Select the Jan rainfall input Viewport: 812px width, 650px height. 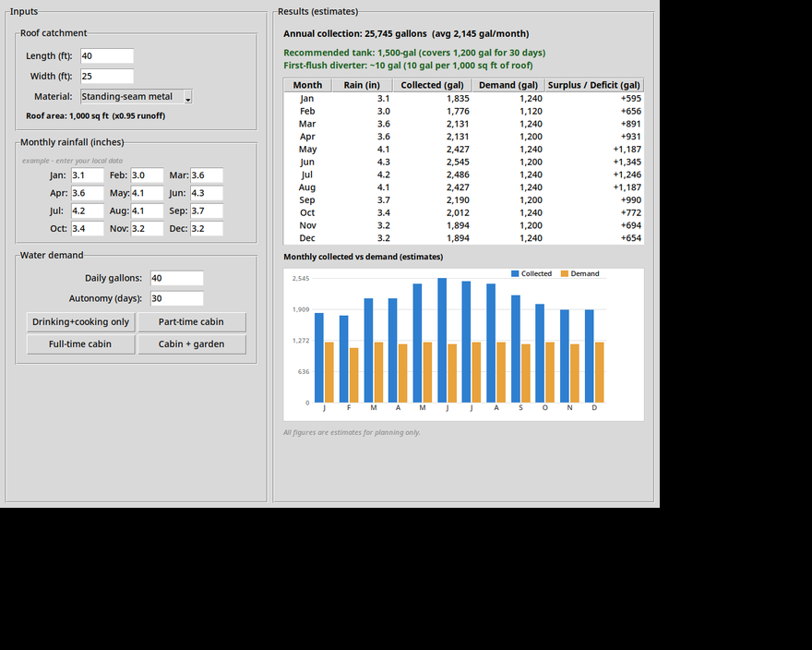coord(88,175)
